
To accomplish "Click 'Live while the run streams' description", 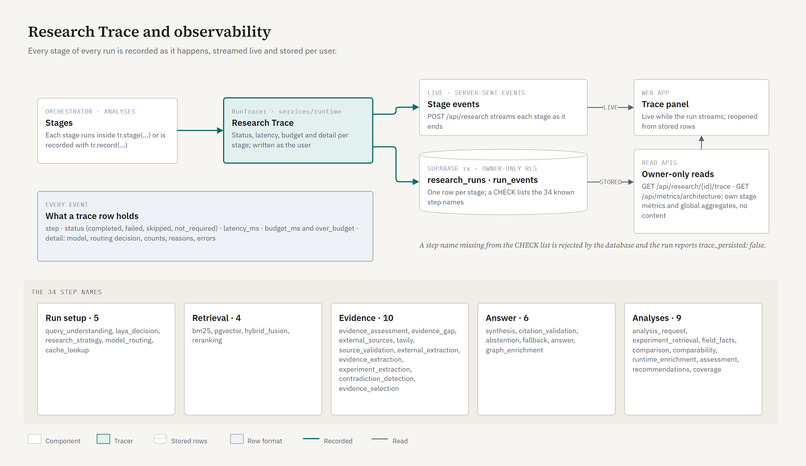I will coord(699,121).
